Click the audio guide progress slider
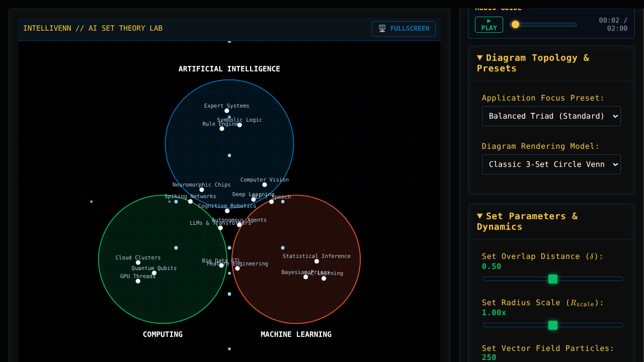Viewport: 644px width, 362px height. (543, 25)
